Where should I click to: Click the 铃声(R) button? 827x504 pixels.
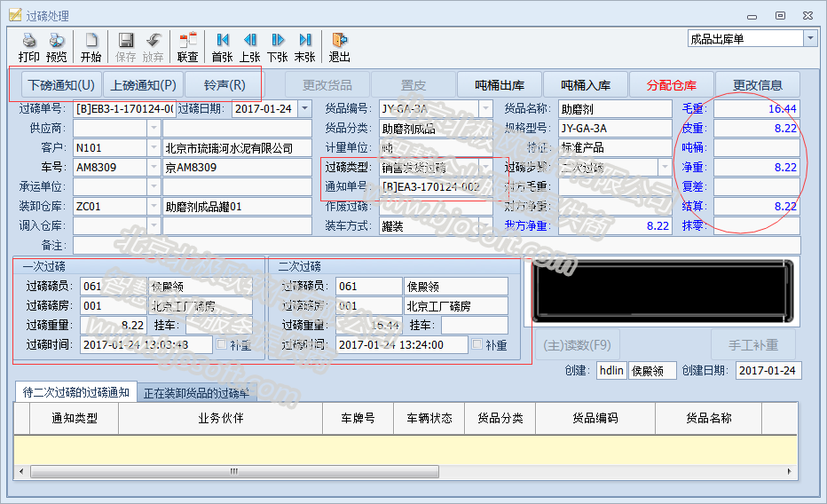click(224, 85)
